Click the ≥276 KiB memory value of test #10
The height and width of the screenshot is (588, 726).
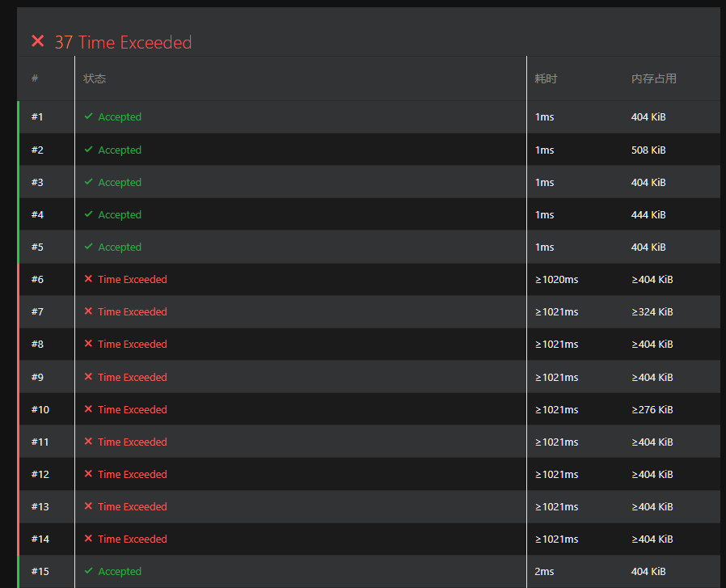pyautogui.click(x=652, y=409)
